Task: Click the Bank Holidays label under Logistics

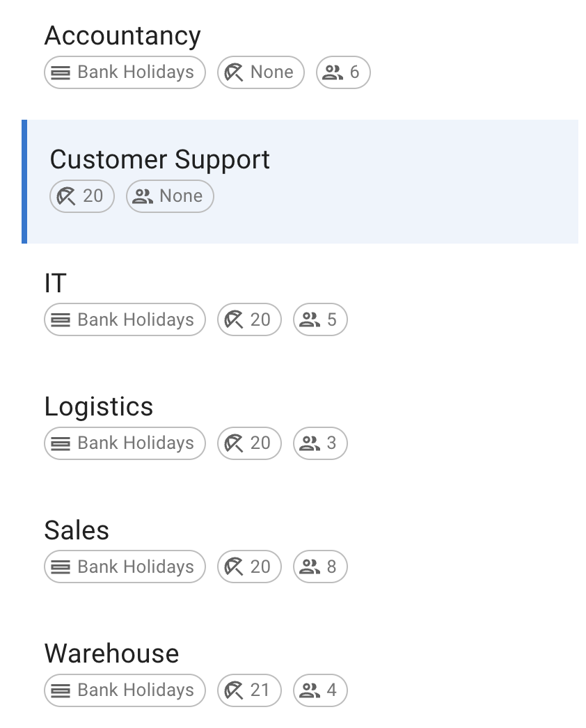Action: [x=136, y=443]
